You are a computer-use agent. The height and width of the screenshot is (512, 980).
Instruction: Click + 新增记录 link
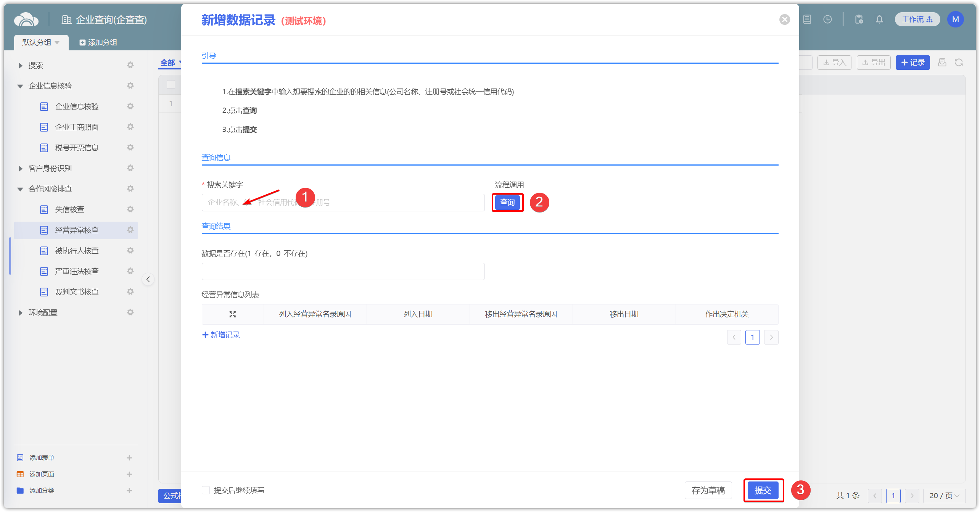pyautogui.click(x=221, y=335)
